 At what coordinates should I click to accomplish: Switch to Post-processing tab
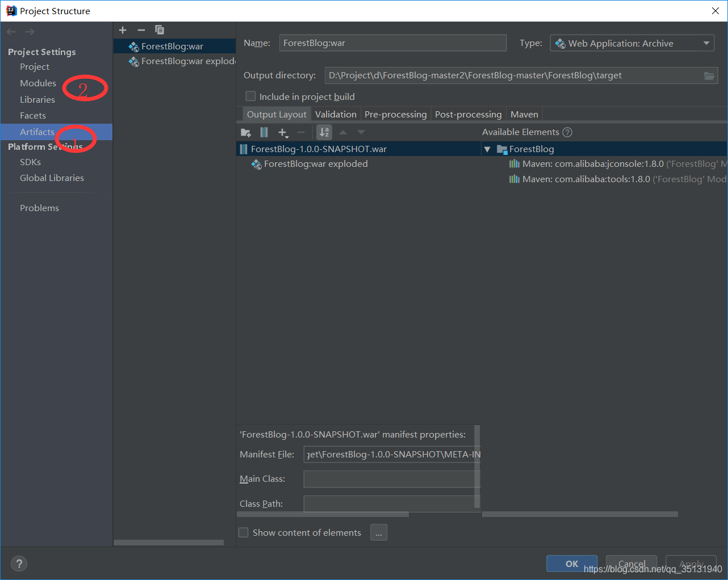(468, 114)
